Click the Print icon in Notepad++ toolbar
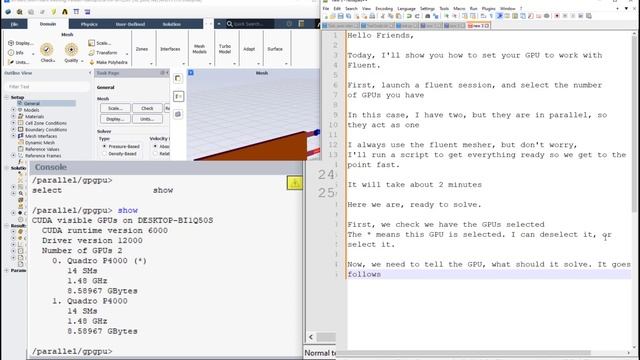Screen dimensions: 640x360 point(372,16)
